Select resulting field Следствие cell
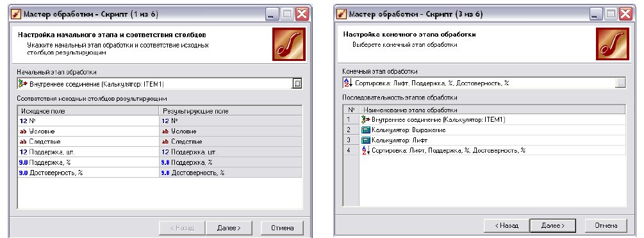 click(231, 141)
